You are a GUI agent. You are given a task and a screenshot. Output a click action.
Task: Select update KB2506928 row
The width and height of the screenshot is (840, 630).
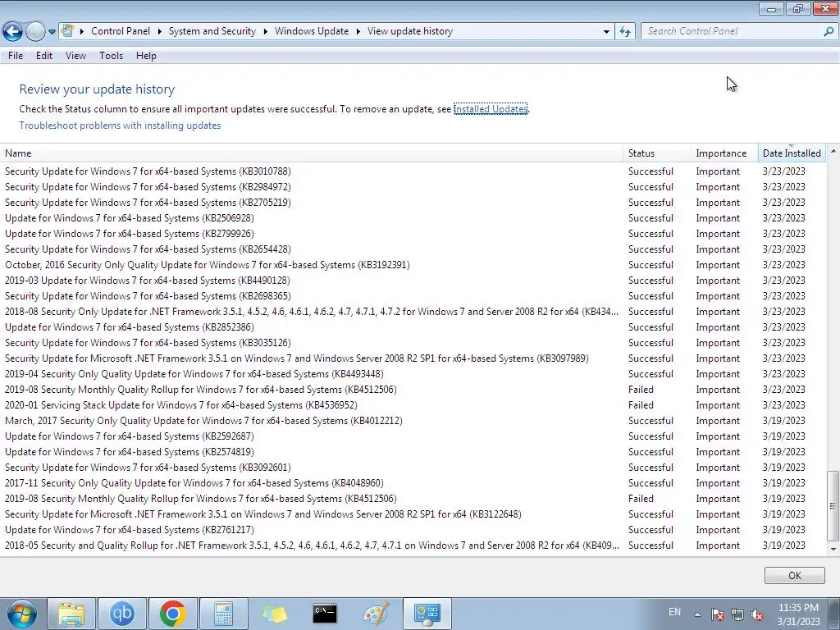(x=413, y=218)
